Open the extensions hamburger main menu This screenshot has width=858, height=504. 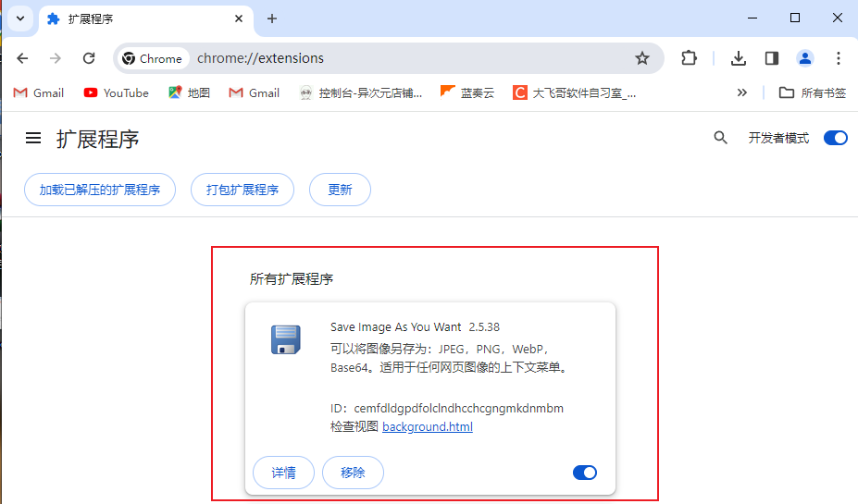tap(33, 139)
